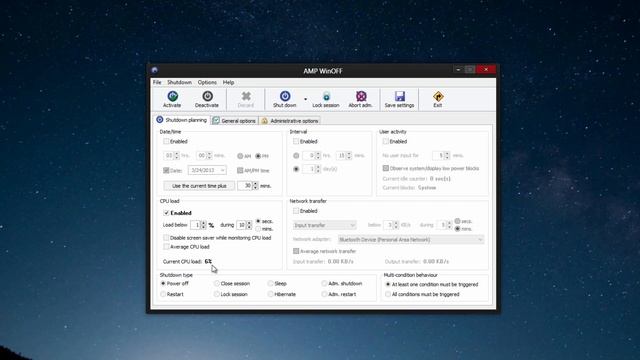Click the Lock session toolbar icon
The width and height of the screenshot is (640, 360).
[326, 99]
